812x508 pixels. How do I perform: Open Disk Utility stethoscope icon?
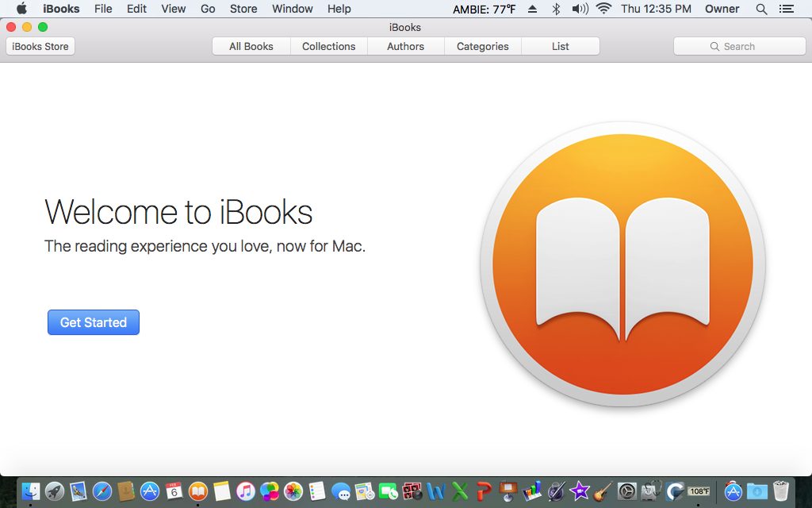pyautogui.click(x=651, y=491)
